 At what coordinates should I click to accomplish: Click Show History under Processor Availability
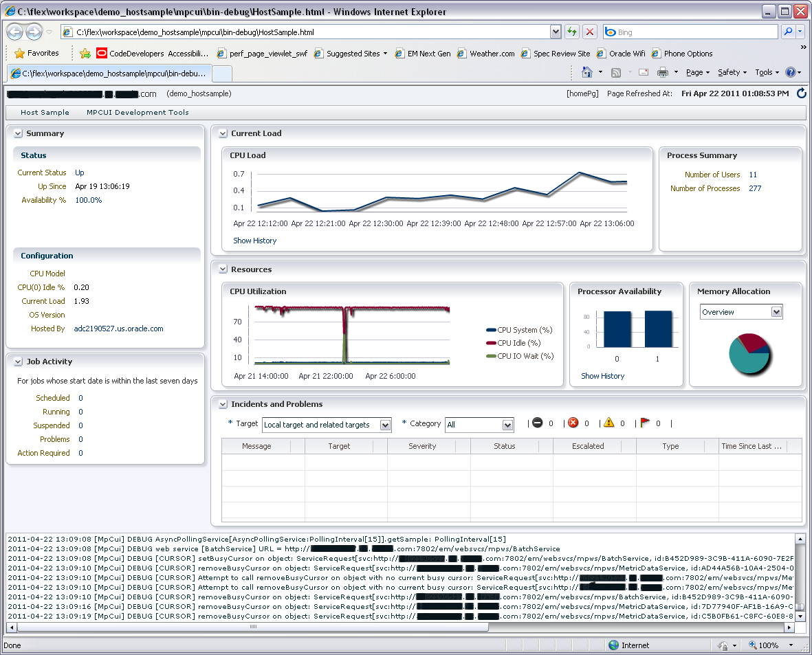603,376
